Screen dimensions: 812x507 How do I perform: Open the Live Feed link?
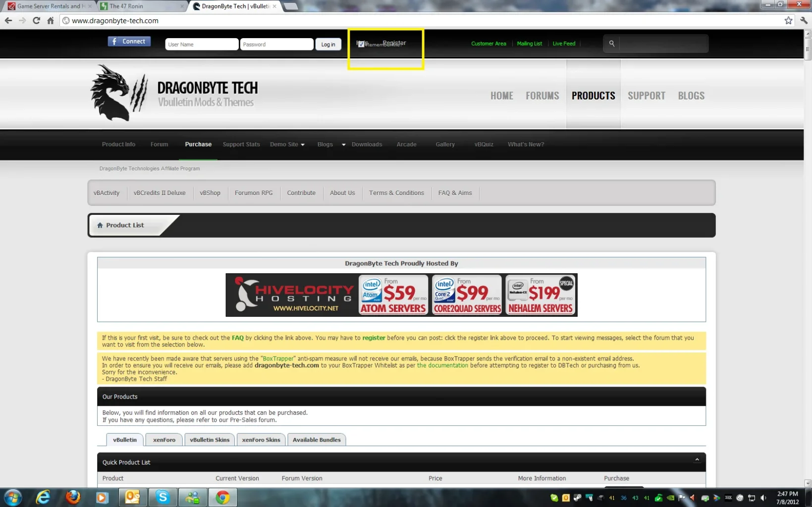tap(564, 44)
